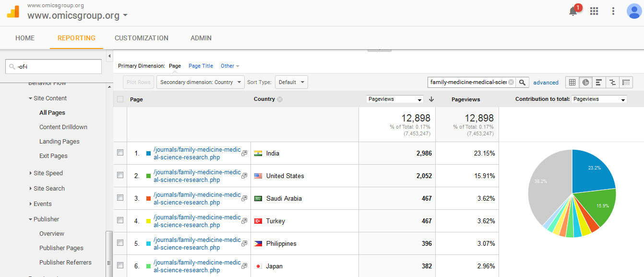Viewport: 644px width, 277px height.
Task: Open the Google apps grid
Action: point(594,11)
